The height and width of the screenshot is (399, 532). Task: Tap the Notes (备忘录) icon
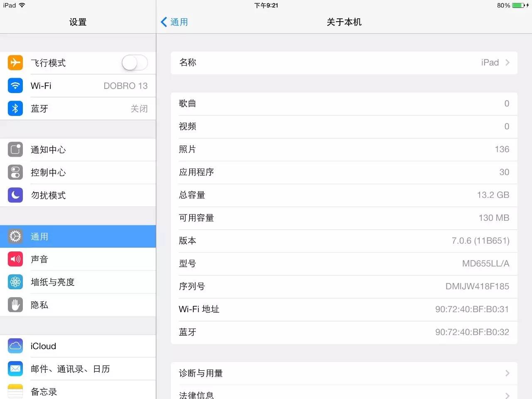(15, 391)
